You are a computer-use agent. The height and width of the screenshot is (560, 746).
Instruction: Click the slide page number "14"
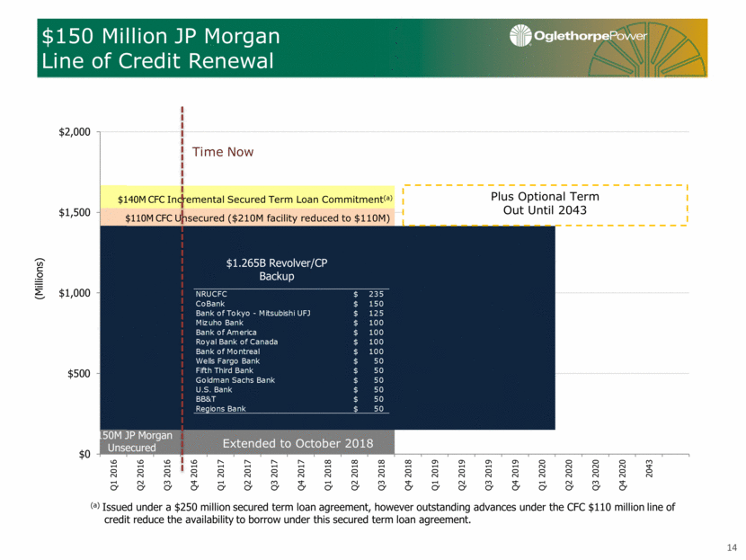[x=732, y=547]
